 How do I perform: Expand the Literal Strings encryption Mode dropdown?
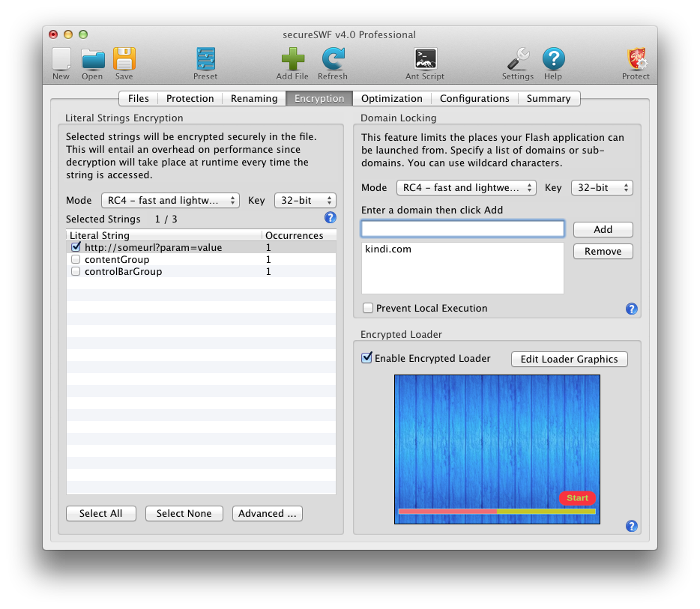(x=170, y=201)
